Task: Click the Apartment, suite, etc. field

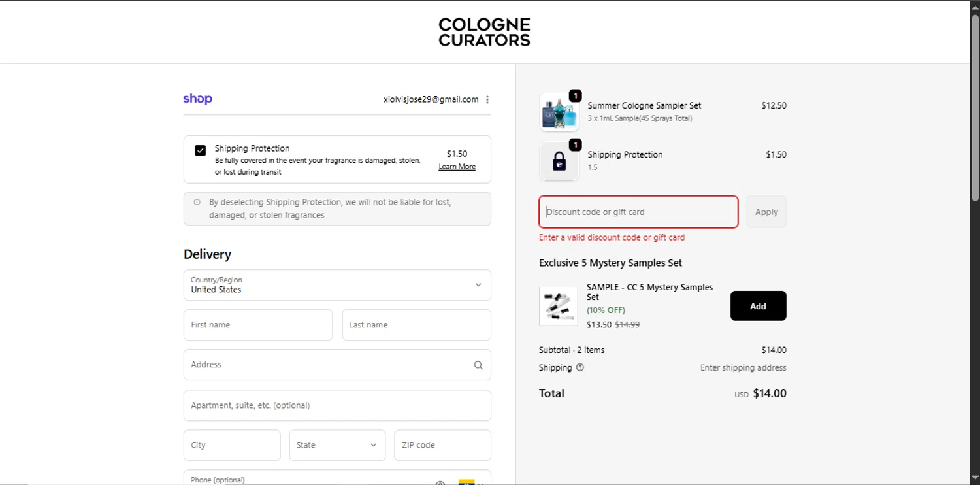Action: click(x=337, y=405)
